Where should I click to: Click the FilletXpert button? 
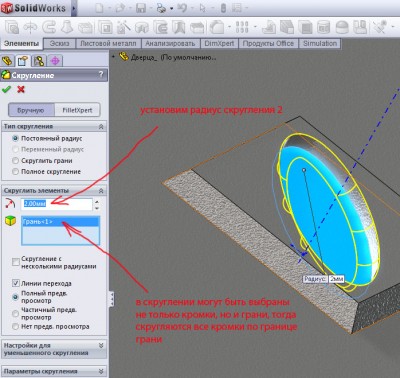pyautogui.click(x=77, y=110)
